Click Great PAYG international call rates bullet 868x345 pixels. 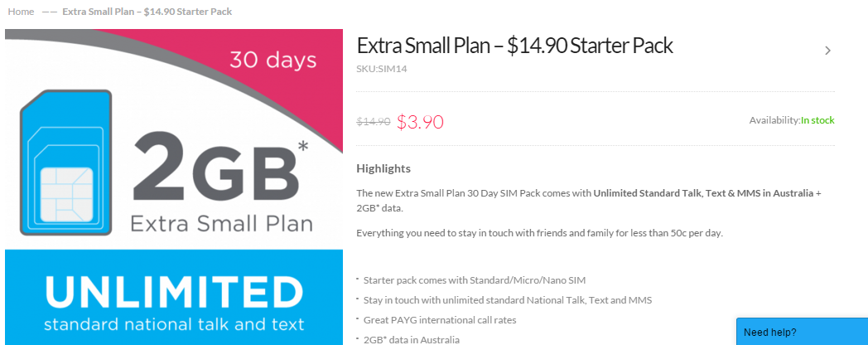pyautogui.click(x=440, y=319)
